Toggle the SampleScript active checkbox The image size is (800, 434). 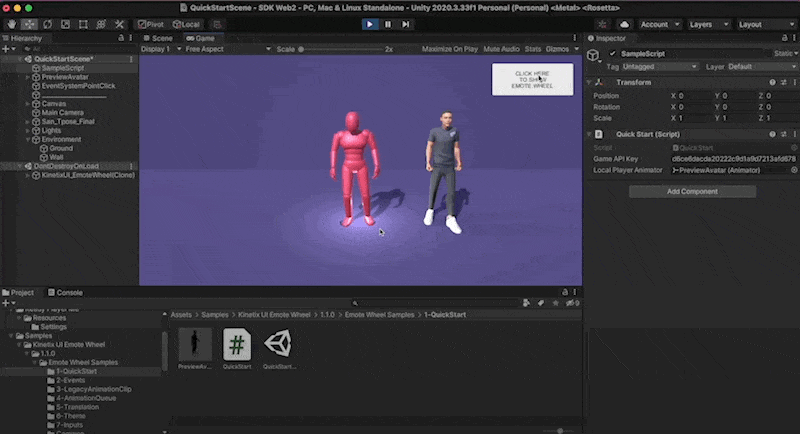click(612, 54)
